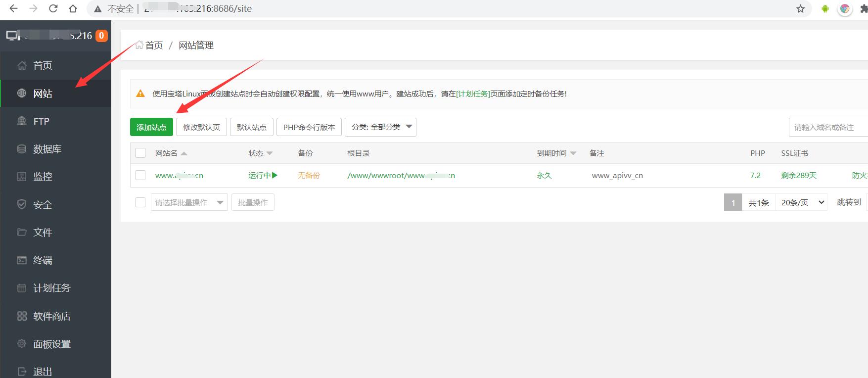Click the security shield icon in the sidebar
The height and width of the screenshot is (378, 868).
click(x=22, y=204)
